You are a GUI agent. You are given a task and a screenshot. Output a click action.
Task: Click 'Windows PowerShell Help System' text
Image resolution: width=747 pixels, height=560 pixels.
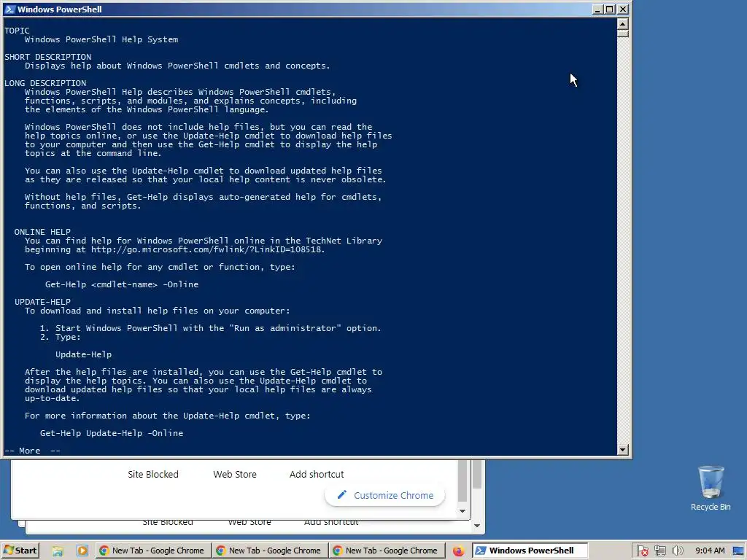coord(101,39)
